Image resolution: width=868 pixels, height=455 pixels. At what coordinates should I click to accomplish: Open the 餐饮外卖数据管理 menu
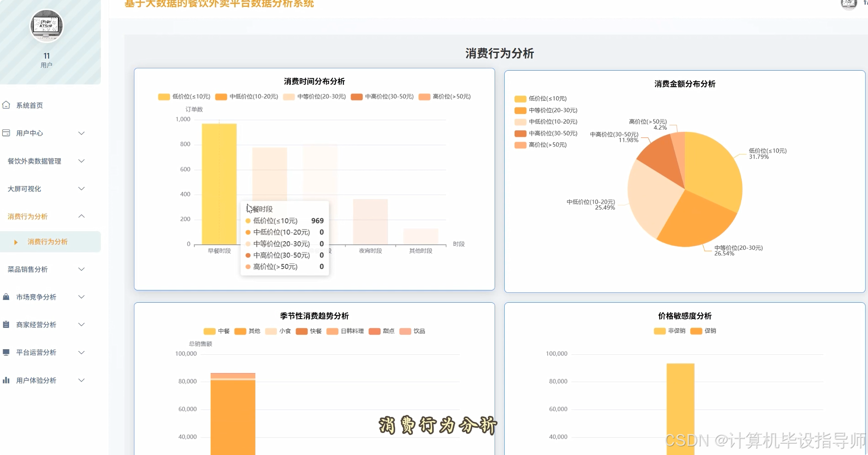coord(34,161)
